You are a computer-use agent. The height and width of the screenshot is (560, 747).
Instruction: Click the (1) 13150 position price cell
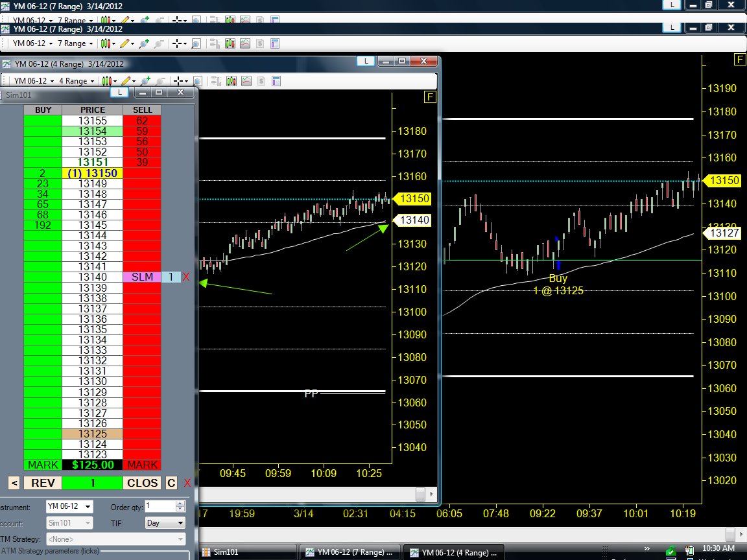93,173
